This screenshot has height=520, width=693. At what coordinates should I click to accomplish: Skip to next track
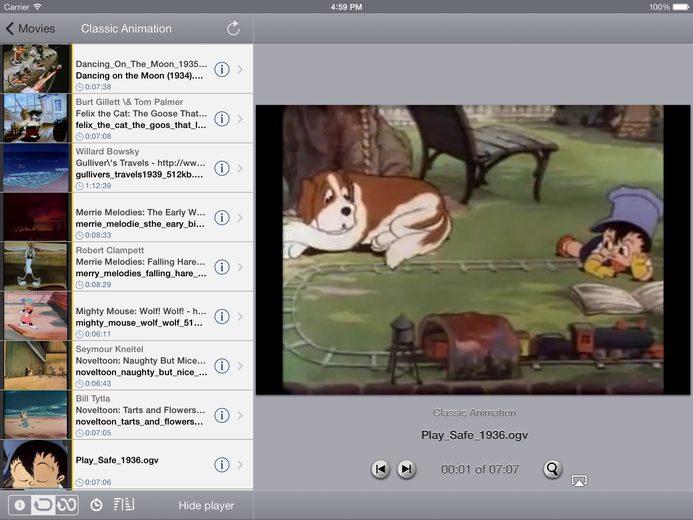point(407,469)
